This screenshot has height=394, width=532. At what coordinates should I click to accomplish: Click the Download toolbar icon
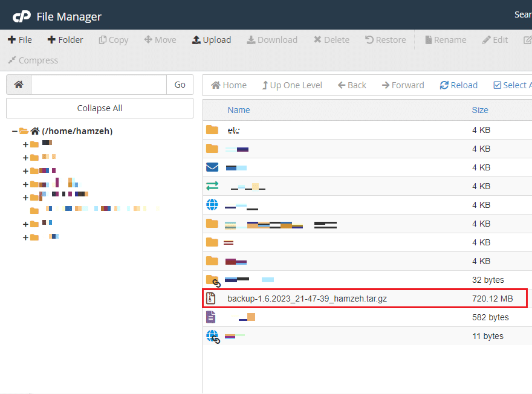click(251, 40)
